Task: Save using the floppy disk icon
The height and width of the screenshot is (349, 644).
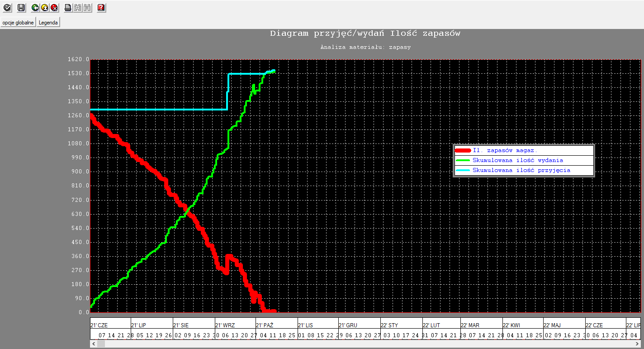Action: (x=21, y=7)
